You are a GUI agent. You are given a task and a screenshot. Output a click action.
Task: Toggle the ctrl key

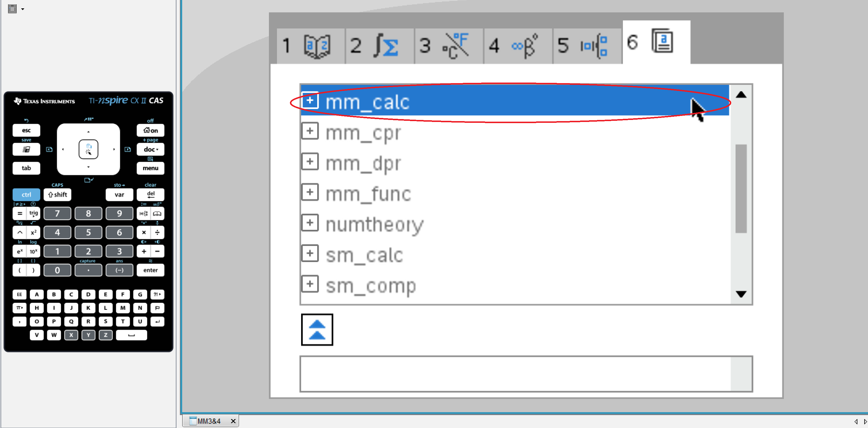point(26,195)
